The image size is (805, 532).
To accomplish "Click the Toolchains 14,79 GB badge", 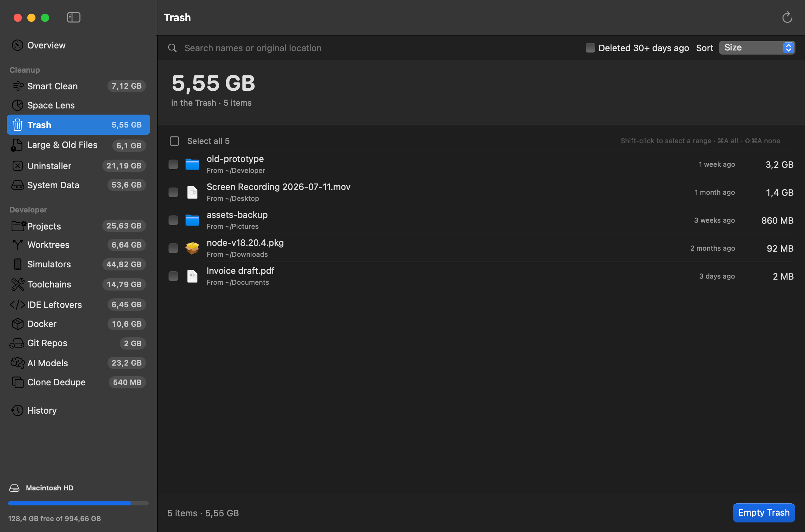I will (x=124, y=284).
